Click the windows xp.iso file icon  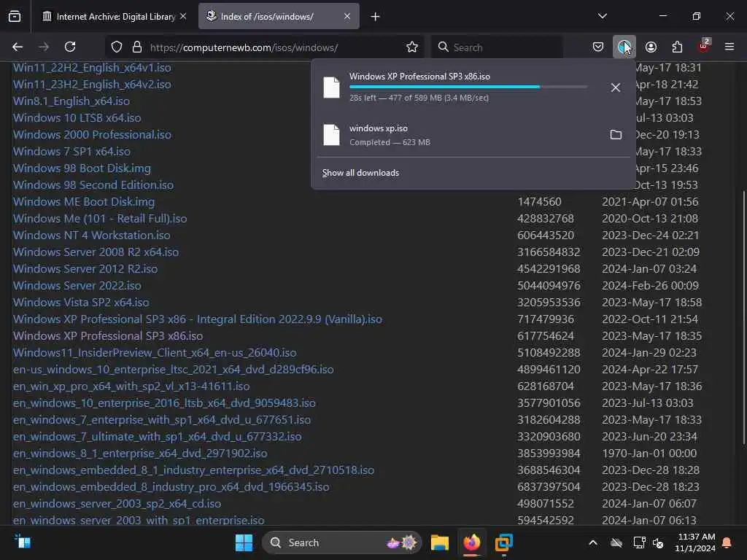(x=332, y=135)
